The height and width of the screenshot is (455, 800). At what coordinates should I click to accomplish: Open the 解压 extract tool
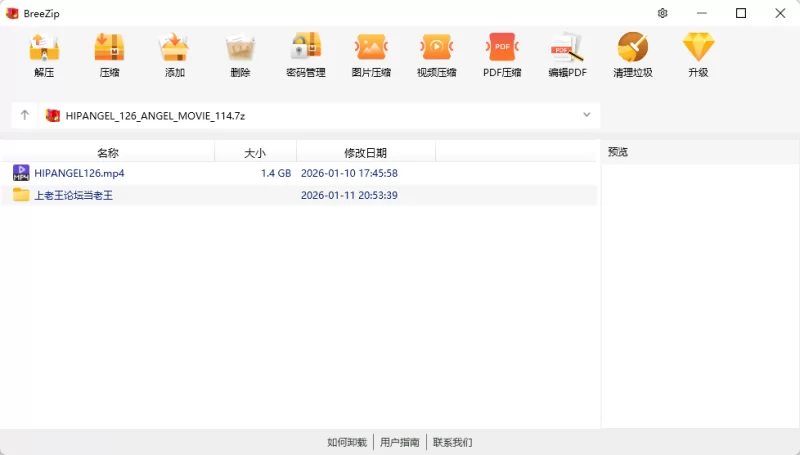point(44,55)
